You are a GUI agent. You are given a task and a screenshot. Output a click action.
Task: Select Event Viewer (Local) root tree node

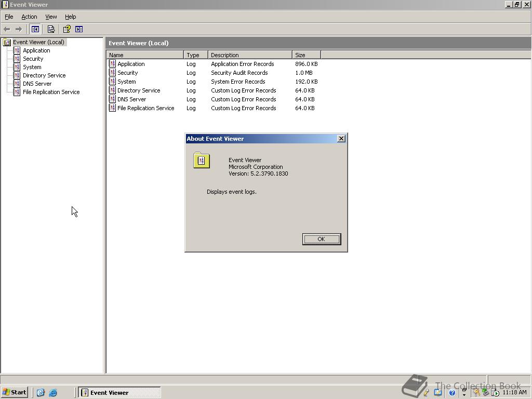tap(38, 42)
